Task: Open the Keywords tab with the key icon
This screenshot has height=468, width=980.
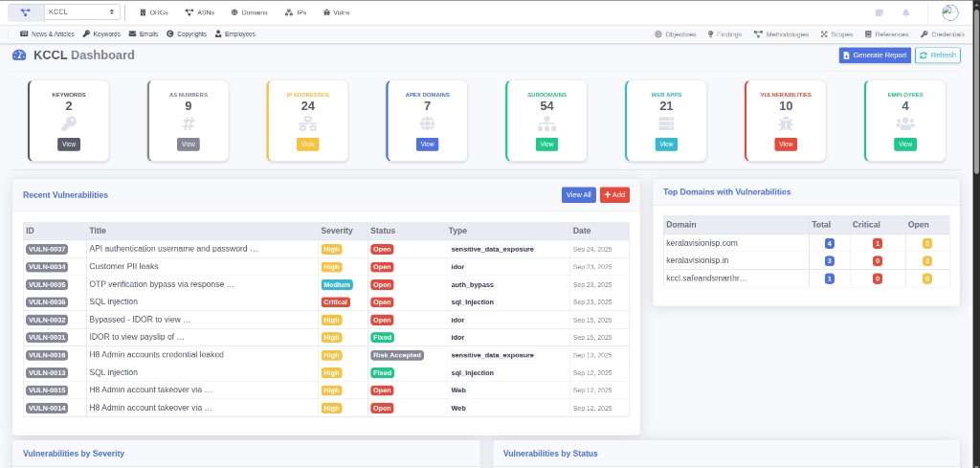Action: 101,34
